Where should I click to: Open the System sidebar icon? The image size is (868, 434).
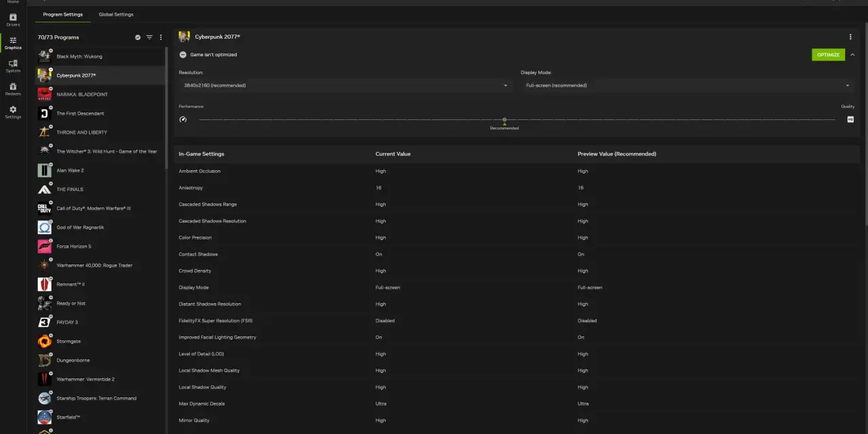click(13, 66)
